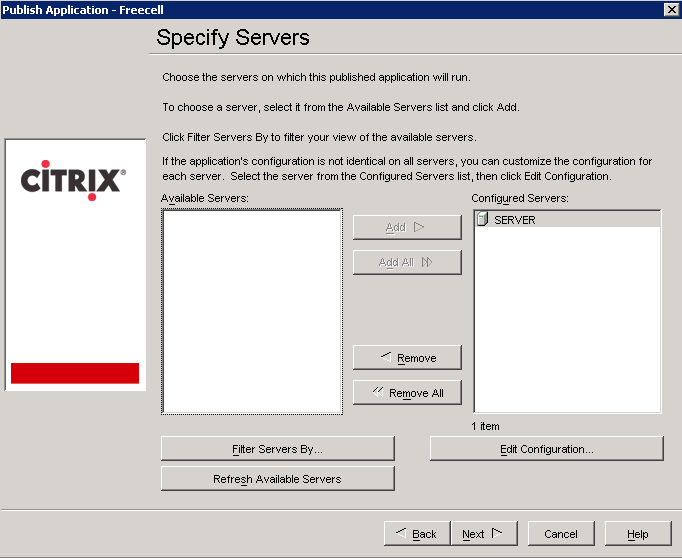Click the 'Configured Servers:' label

coord(520,198)
